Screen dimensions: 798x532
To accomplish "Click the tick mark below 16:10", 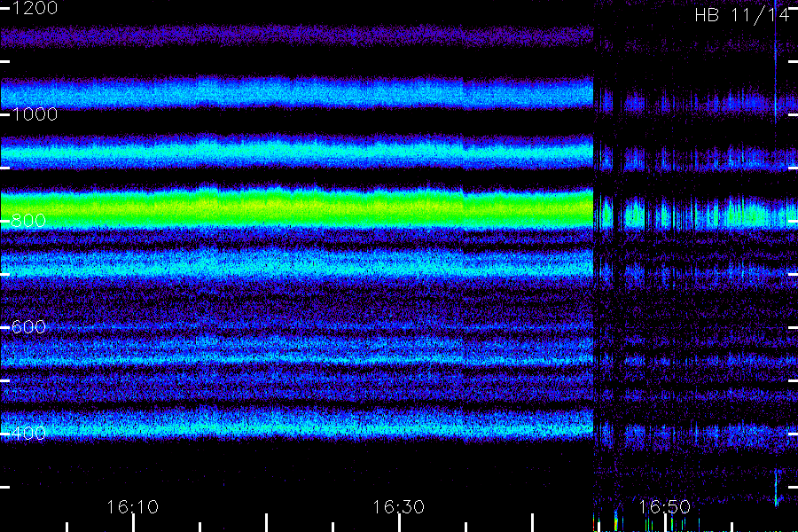I will tap(133, 523).
